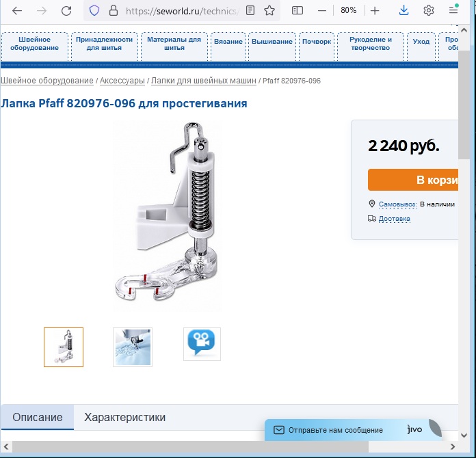The image size is (476, 458).
Task: Click the seworld.ru address bar
Action: (x=181, y=11)
